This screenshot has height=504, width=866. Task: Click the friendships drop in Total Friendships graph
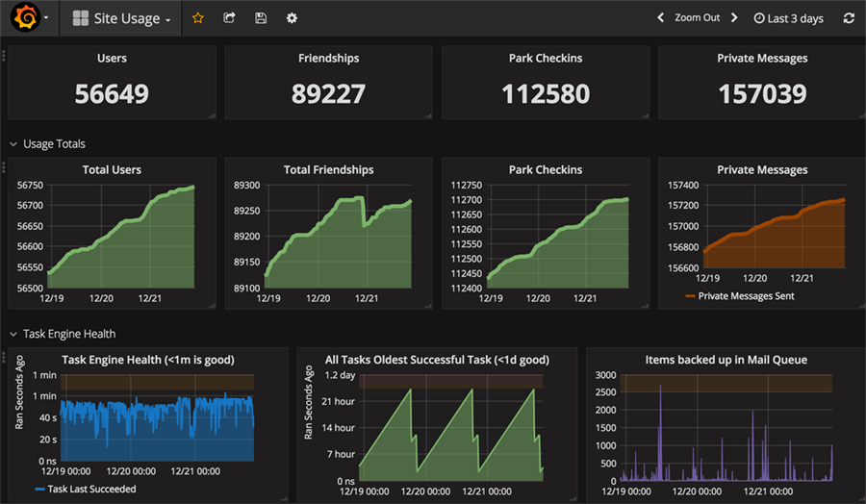(x=364, y=213)
